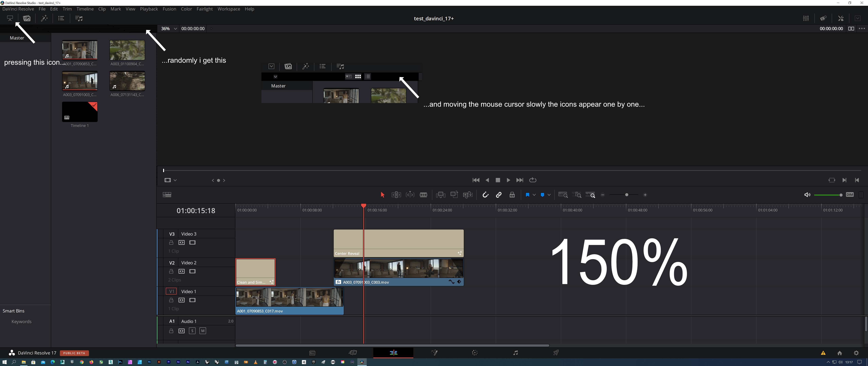Expand the marker color dropdown arrow
Viewport: 868px width, 366px height.
[549, 195]
